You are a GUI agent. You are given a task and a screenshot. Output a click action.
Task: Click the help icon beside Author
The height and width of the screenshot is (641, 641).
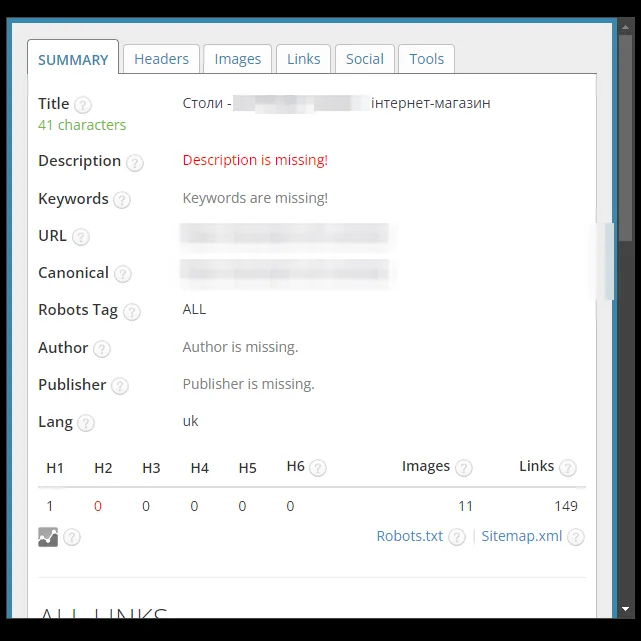pyautogui.click(x=102, y=349)
